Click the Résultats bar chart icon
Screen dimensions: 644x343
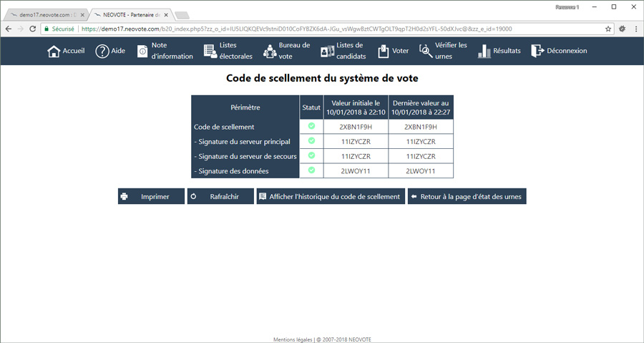click(x=484, y=52)
